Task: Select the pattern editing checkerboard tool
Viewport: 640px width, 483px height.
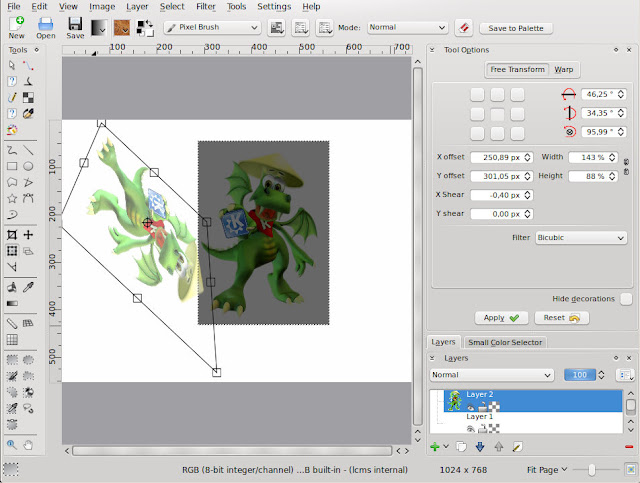Action: point(28,98)
